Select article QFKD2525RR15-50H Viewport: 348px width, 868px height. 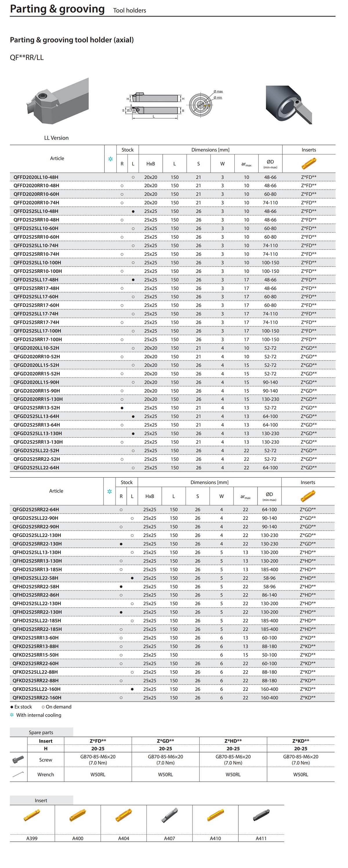pyautogui.click(x=35, y=655)
